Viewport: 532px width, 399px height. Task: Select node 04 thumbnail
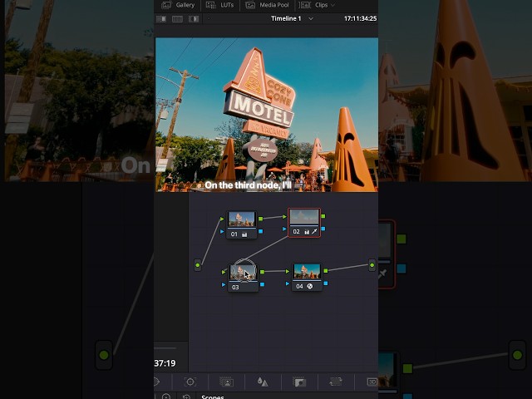[307, 272]
